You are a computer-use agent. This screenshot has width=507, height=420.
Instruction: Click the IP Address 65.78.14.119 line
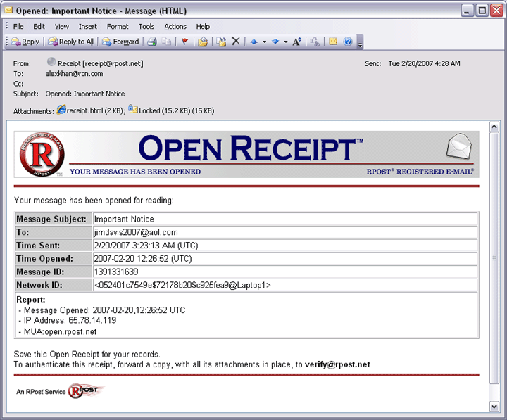(68, 321)
